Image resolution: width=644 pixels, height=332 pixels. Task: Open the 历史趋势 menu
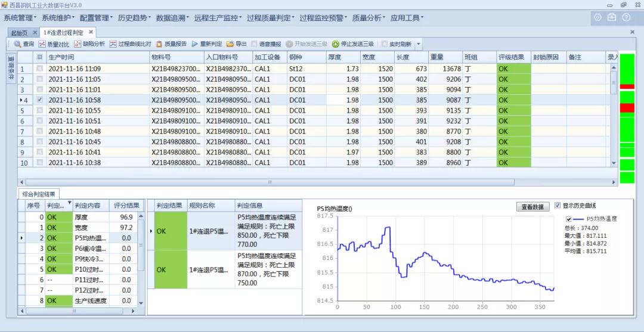(134, 18)
